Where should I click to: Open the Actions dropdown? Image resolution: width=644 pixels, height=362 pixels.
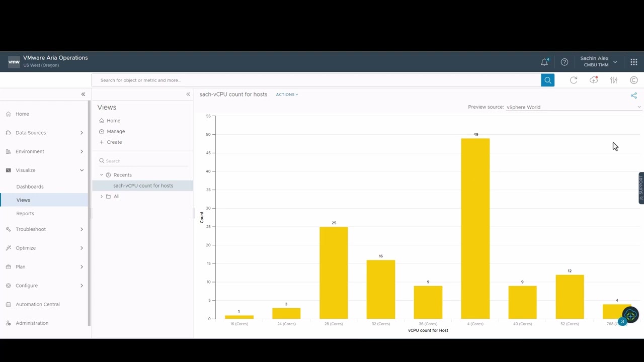(x=287, y=95)
